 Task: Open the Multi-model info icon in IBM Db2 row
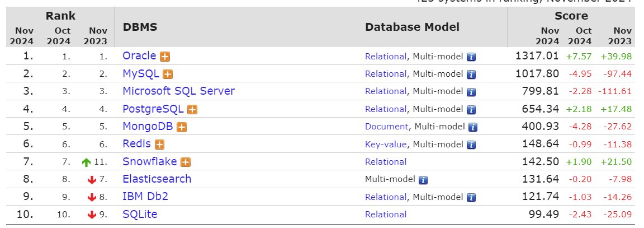pos(471,198)
